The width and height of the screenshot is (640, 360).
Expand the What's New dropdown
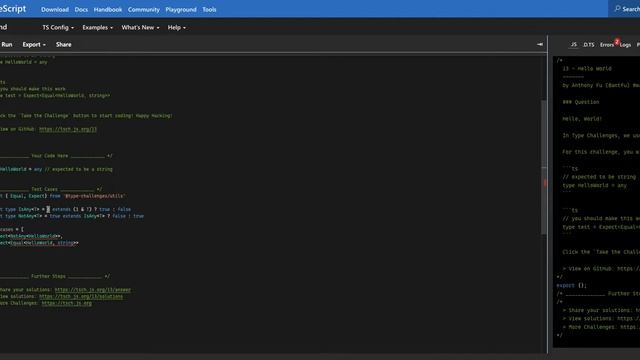click(x=140, y=27)
